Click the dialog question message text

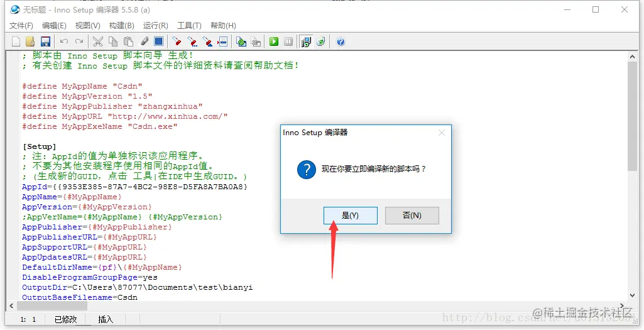pyautogui.click(x=374, y=169)
